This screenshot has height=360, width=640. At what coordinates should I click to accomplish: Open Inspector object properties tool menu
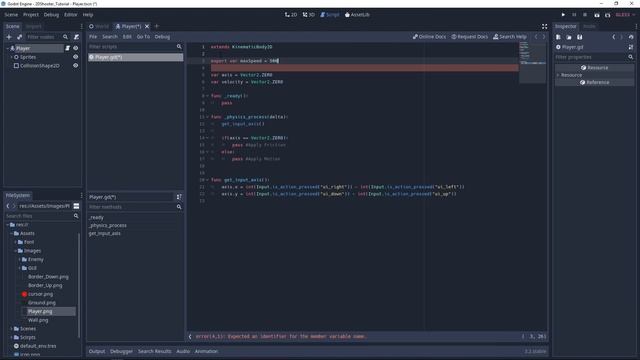(631, 47)
